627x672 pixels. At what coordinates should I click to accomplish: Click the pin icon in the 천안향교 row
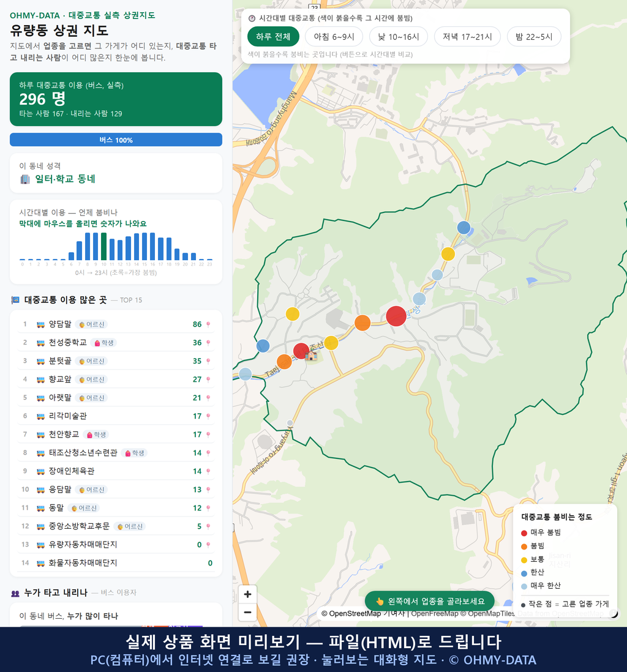click(x=208, y=435)
